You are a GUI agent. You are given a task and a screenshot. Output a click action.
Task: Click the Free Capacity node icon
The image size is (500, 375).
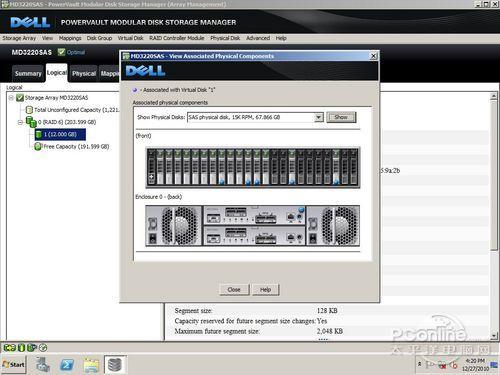38,146
